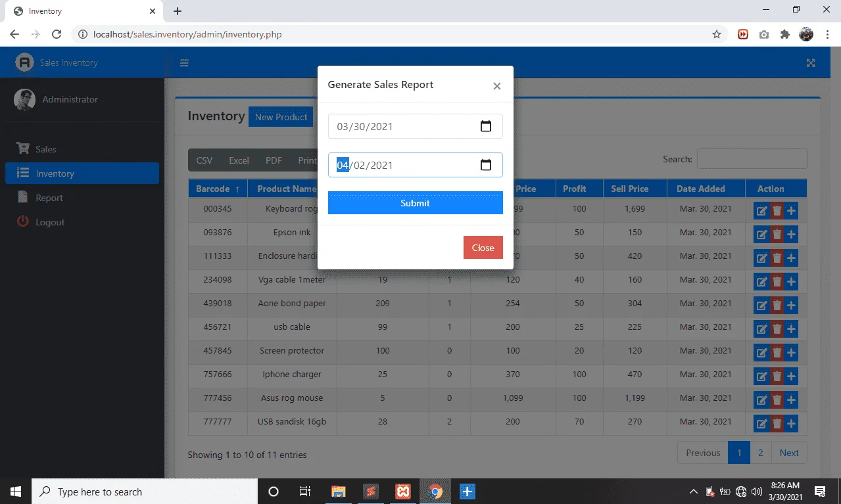Screen dimensions: 841x504
Task: Delete the Epson ink row
Action: [777, 235]
